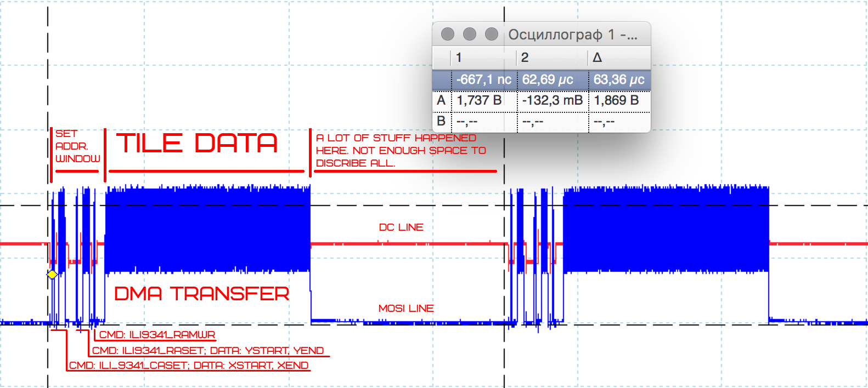Image resolution: width=868 pixels, height=388 pixels.
Task: Click channel A value 1,737 В
Action: [480, 100]
